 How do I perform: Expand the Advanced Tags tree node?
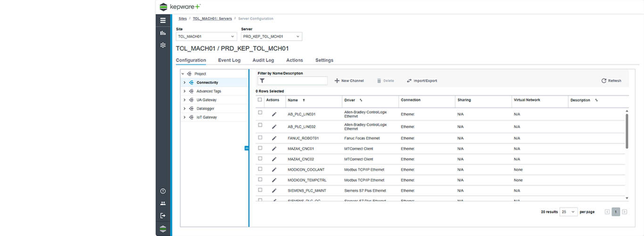coord(184,91)
